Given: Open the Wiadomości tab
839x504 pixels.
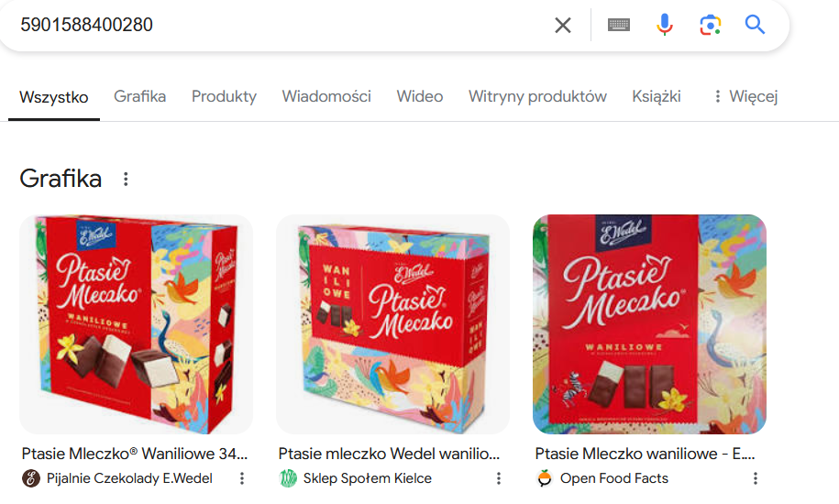Looking at the screenshot, I should [326, 96].
